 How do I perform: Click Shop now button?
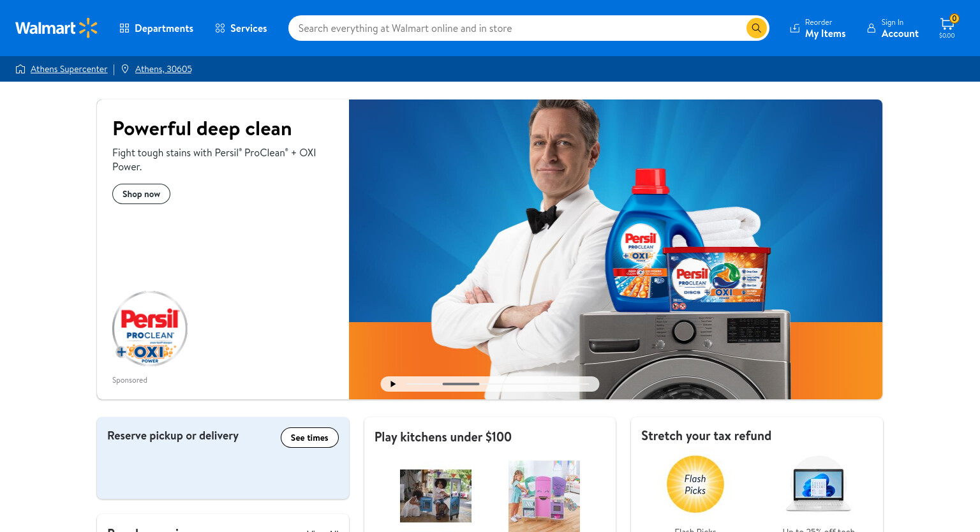click(141, 194)
